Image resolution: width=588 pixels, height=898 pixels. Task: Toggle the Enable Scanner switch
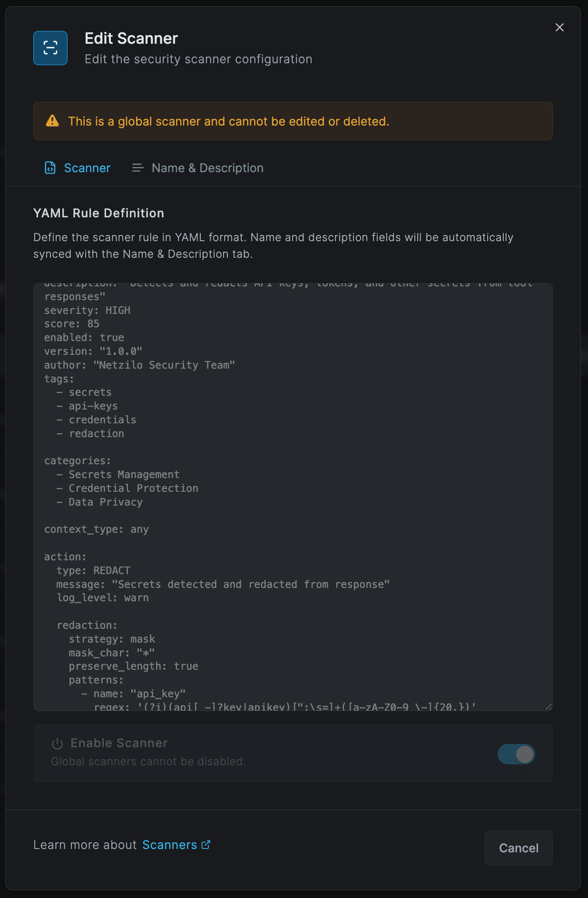pyautogui.click(x=516, y=754)
